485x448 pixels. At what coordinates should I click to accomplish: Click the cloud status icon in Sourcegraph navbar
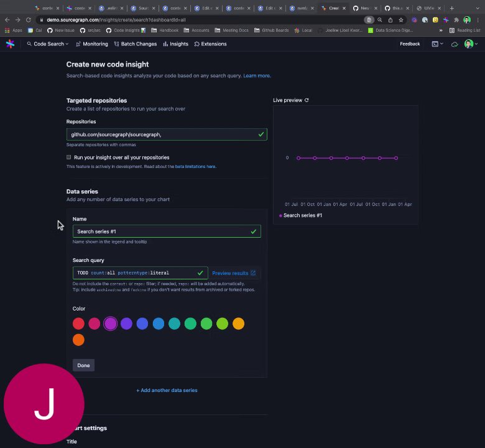pos(455,44)
